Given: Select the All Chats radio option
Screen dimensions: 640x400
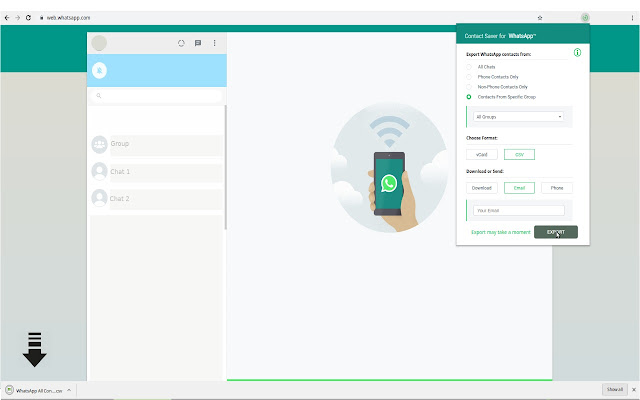Looking at the screenshot, I should [x=470, y=66].
